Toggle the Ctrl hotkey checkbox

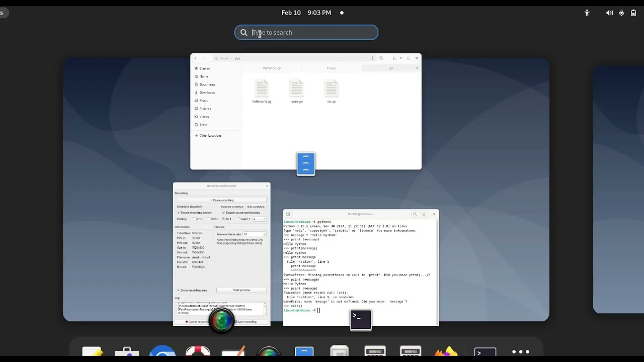tap(197, 219)
